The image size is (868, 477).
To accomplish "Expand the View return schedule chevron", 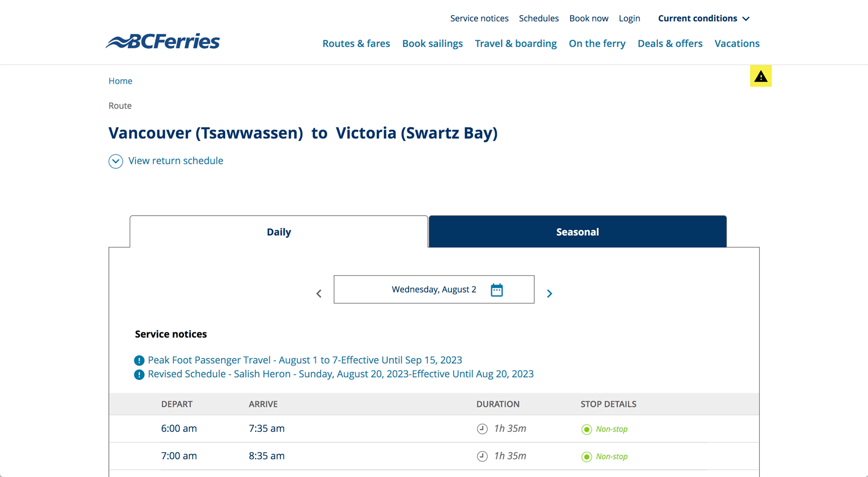I will click(x=116, y=161).
